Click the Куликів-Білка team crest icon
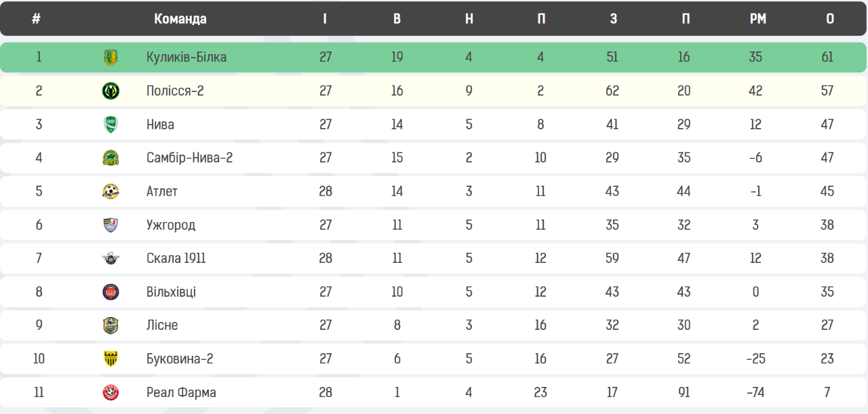 click(x=111, y=58)
